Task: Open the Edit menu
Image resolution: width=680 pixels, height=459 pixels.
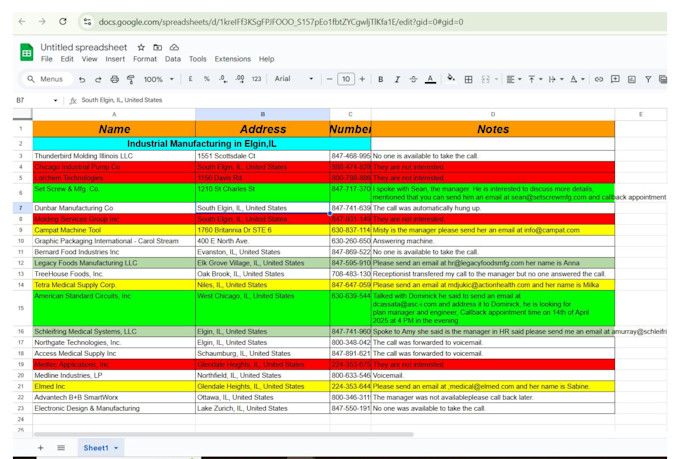Action: pos(67,59)
